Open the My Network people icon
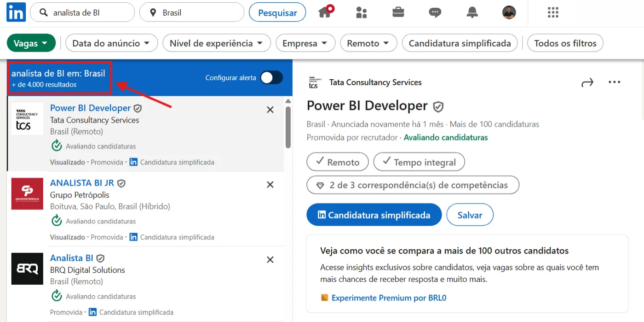This screenshot has height=322, width=644. pos(362,12)
